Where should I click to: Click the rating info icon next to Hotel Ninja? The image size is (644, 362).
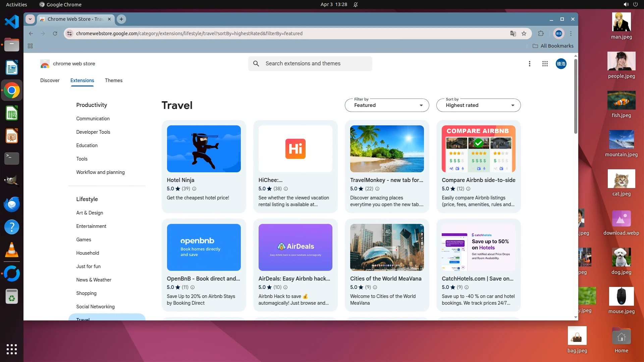(194, 189)
